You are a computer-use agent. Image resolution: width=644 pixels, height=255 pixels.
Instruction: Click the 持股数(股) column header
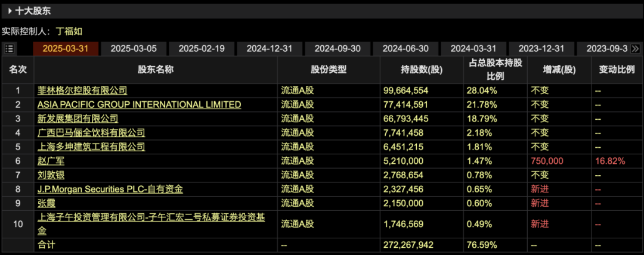[x=422, y=70]
